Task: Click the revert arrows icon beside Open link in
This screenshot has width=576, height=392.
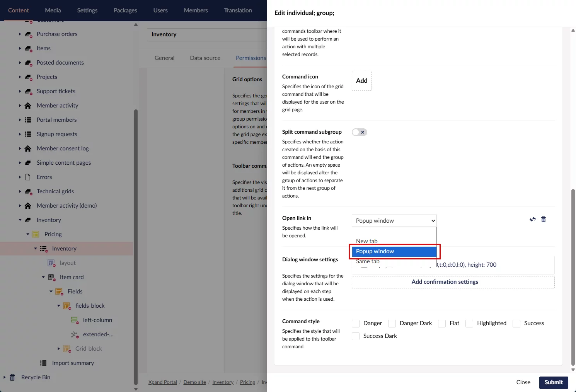Action: point(532,220)
